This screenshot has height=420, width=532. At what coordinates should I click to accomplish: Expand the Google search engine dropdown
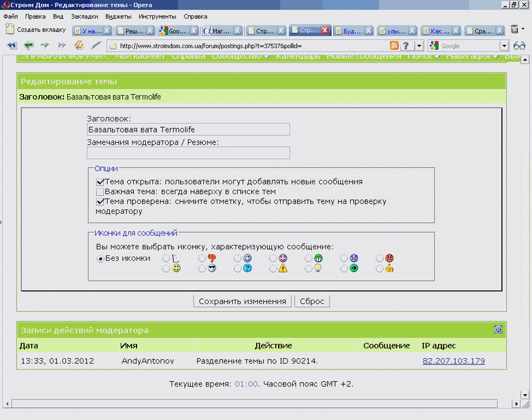click(x=504, y=46)
